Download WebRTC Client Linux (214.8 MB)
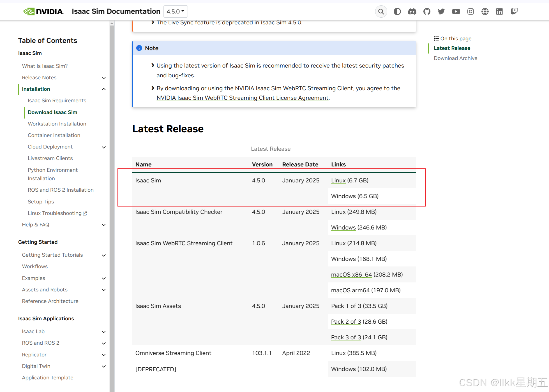This screenshot has width=549, height=392. tap(338, 243)
